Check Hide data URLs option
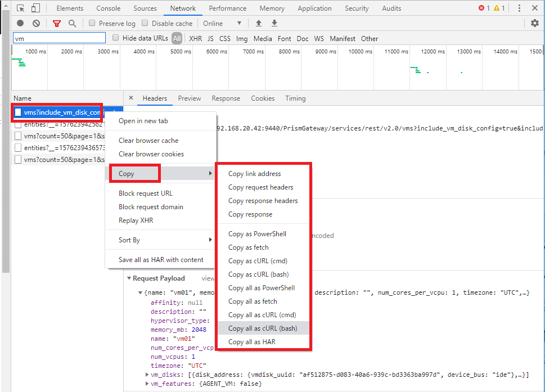Viewport: 545px width, 392px height. pyautogui.click(x=116, y=38)
